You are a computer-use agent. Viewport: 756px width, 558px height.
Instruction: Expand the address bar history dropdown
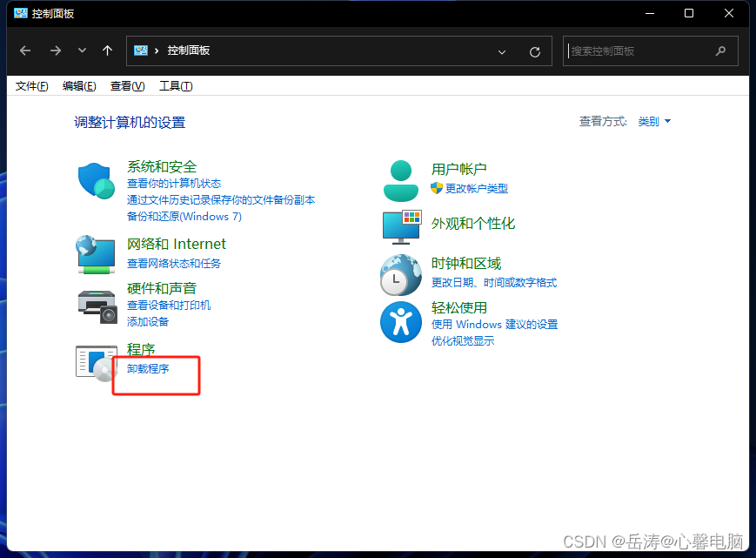click(x=502, y=51)
